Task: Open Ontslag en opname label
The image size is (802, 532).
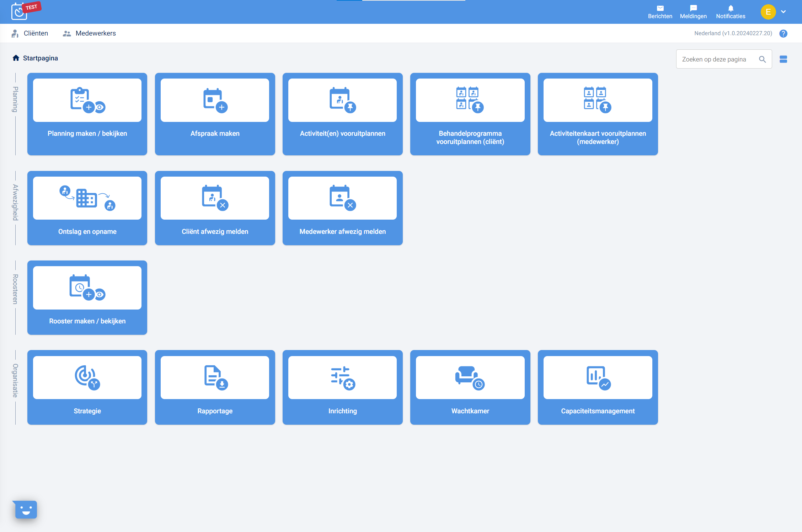Action: pyautogui.click(x=87, y=232)
